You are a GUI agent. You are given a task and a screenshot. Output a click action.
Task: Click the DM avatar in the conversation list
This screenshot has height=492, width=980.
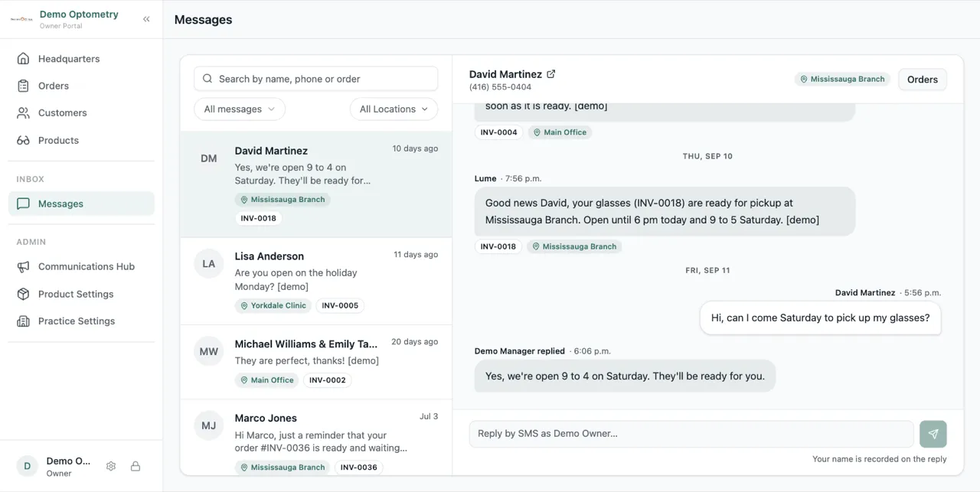coord(209,158)
